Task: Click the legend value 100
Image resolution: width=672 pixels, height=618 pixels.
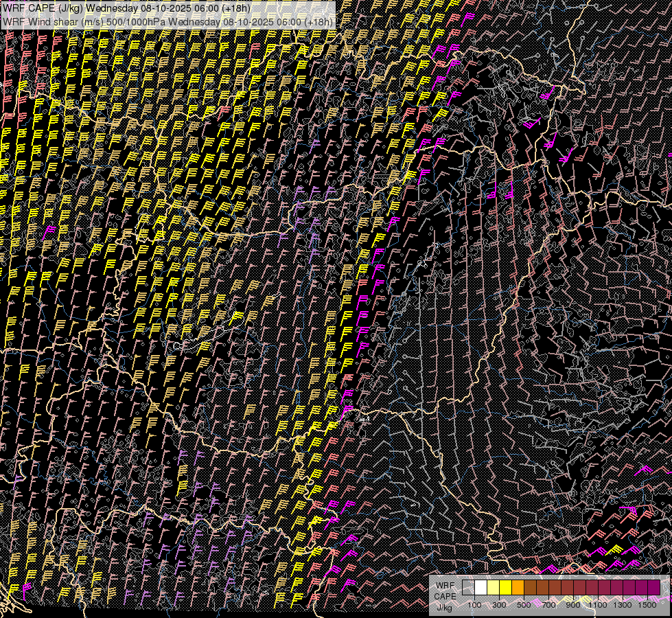Action: click(474, 605)
